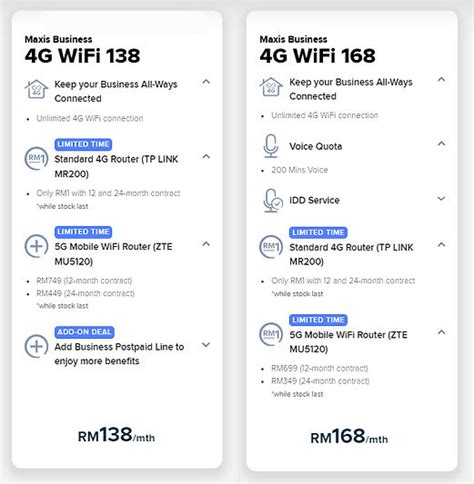Click the 4G house icon in WiFi 138 card
474x484 pixels.
coord(36,89)
